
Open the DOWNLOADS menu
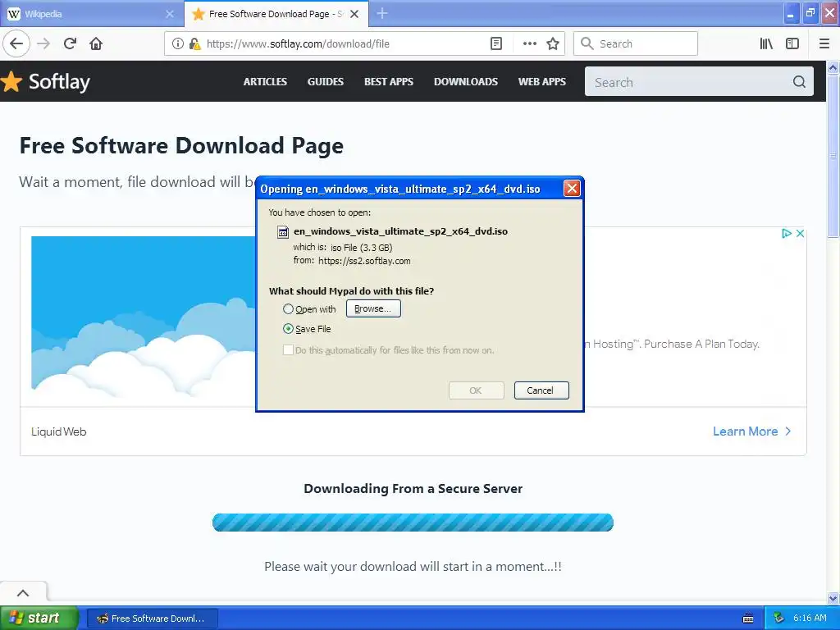click(x=466, y=82)
